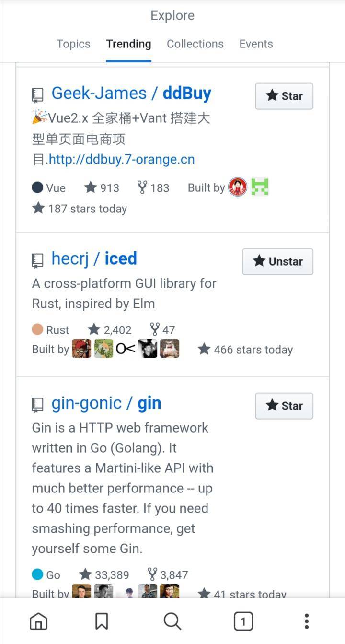Click a contributor avatar under iced
Viewport: 345px width, 644px height.
[x=81, y=349]
